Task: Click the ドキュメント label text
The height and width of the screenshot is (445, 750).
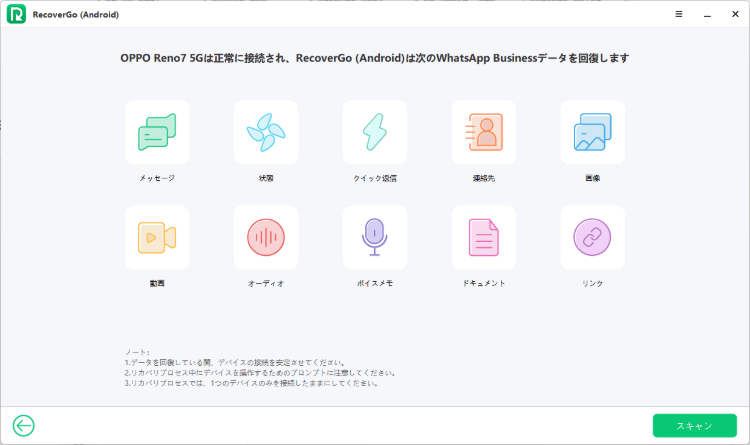Action: 484,283
